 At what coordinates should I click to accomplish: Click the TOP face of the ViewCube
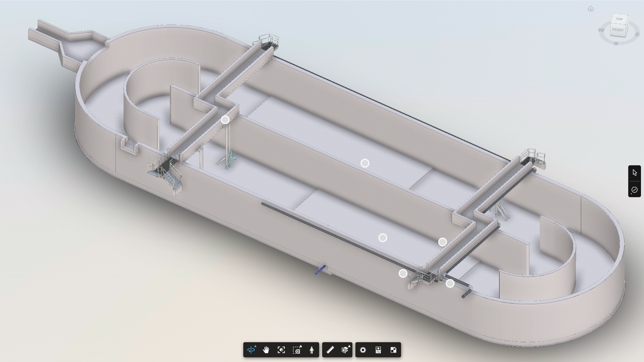coord(620,19)
